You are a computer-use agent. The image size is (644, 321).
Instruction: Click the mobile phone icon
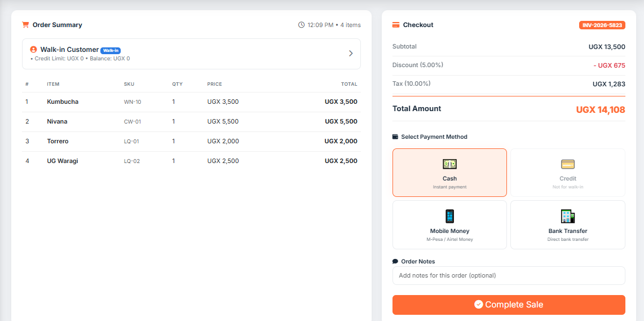pyautogui.click(x=450, y=216)
